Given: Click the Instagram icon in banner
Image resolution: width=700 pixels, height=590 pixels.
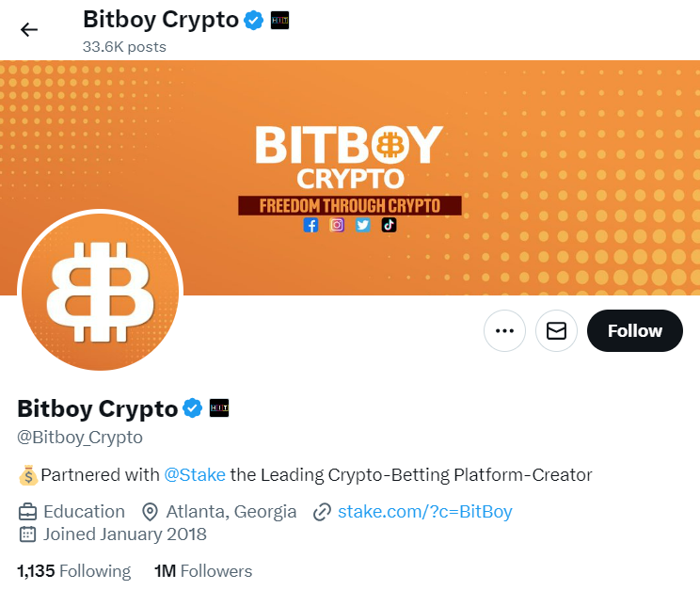Looking at the screenshot, I should [x=337, y=225].
